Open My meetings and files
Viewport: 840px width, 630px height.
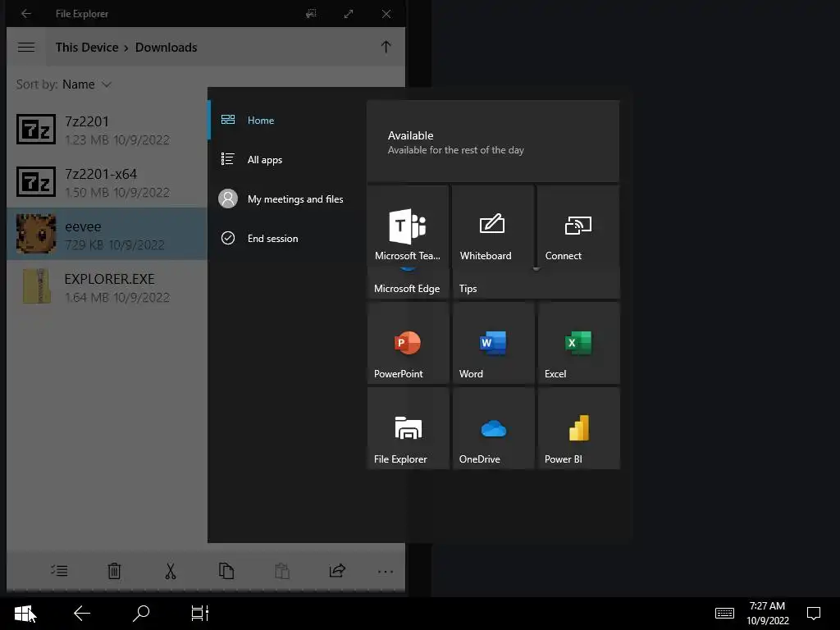click(x=286, y=199)
